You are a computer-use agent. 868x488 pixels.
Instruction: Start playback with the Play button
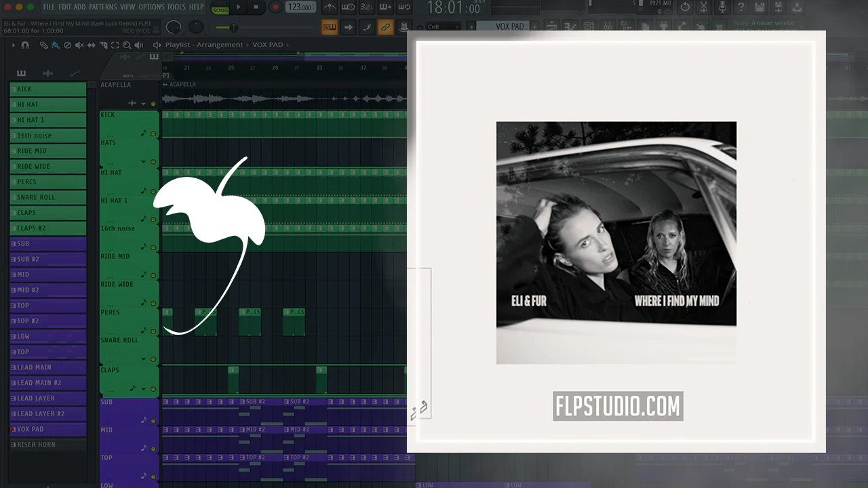coord(238,7)
